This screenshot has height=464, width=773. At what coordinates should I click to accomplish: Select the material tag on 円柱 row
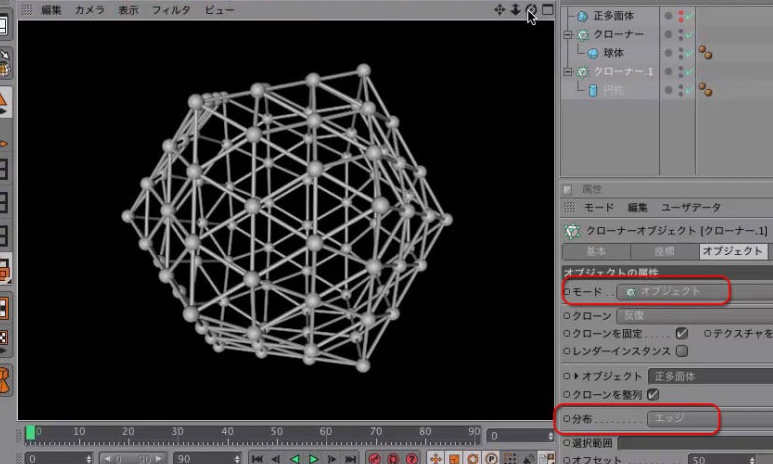coord(705,90)
